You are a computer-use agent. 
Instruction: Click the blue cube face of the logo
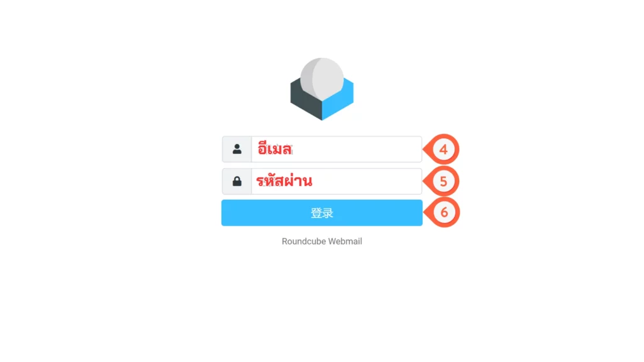pyautogui.click(x=338, y=101)
